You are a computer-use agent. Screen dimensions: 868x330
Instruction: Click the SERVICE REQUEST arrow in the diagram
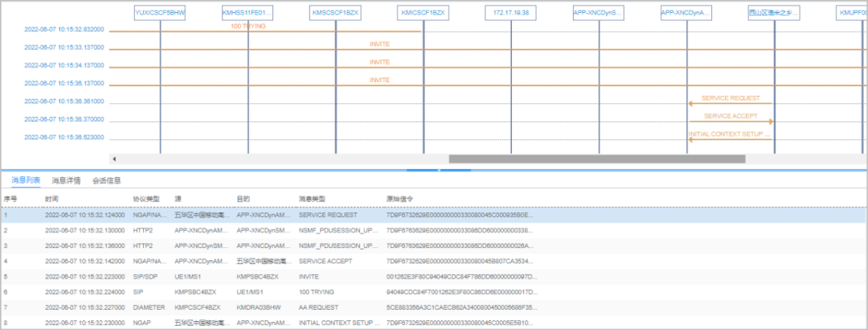730,103
